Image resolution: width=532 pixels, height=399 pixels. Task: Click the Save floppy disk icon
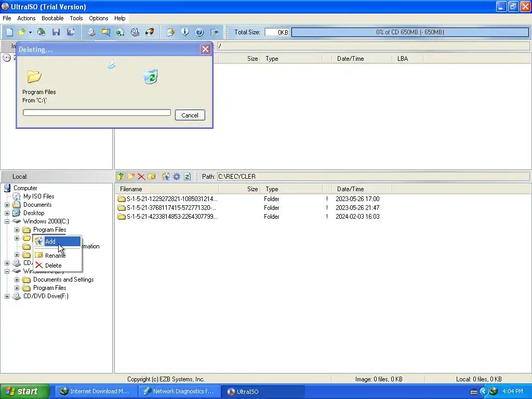coord(56,32)
